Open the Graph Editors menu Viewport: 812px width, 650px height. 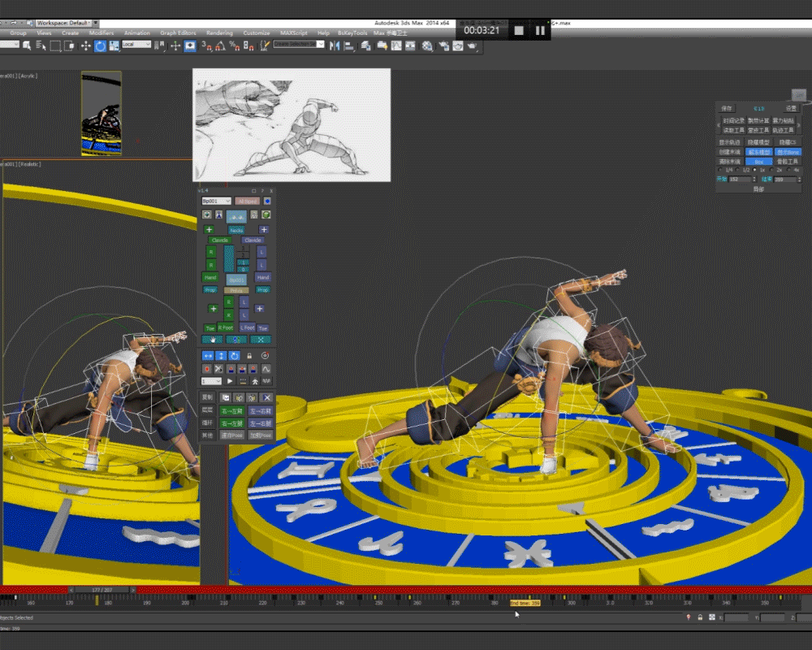pyautogui.click(x=178, y=32)
